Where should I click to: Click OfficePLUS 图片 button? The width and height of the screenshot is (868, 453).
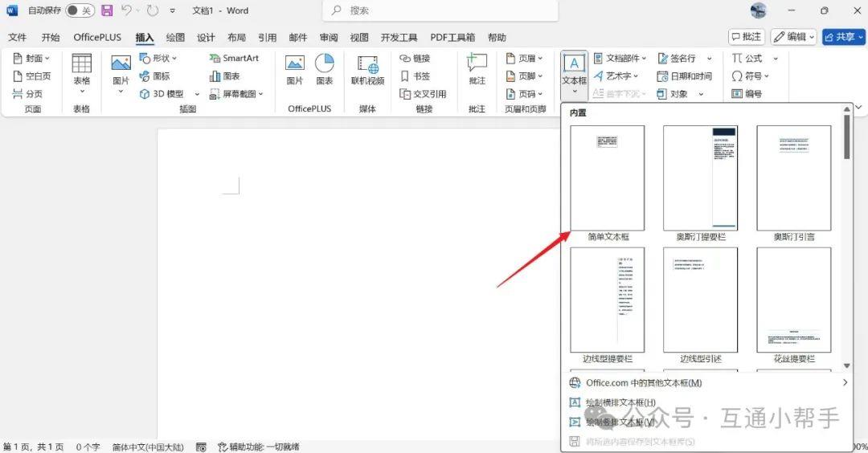pyautogui.click(x=294, y=70)
